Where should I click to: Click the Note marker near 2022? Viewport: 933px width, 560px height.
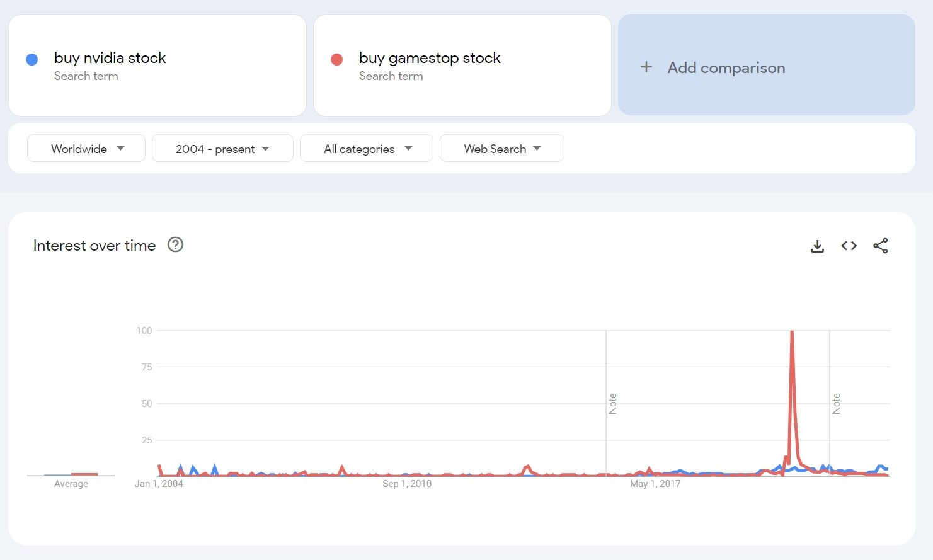tap(836, 404)
